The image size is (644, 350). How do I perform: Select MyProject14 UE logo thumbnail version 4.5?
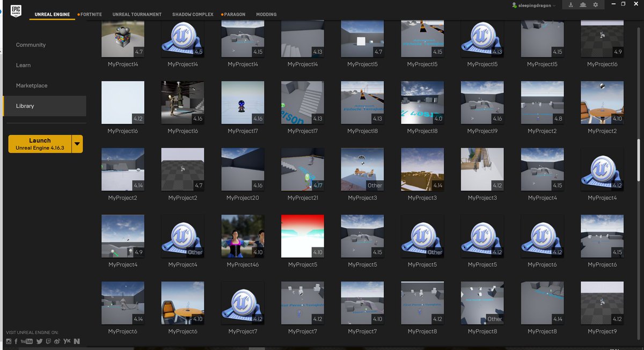point(182,39)
